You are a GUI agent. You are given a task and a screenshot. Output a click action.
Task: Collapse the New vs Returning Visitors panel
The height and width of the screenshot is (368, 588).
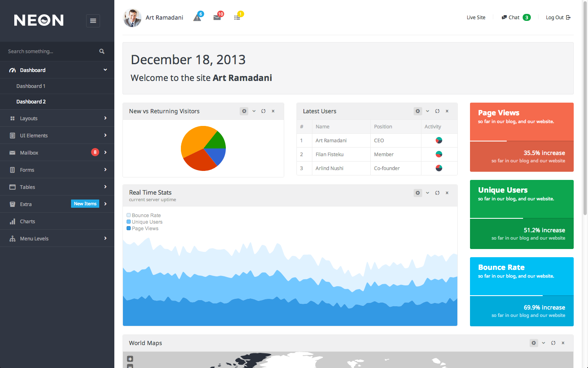click(x=254, y=111)
